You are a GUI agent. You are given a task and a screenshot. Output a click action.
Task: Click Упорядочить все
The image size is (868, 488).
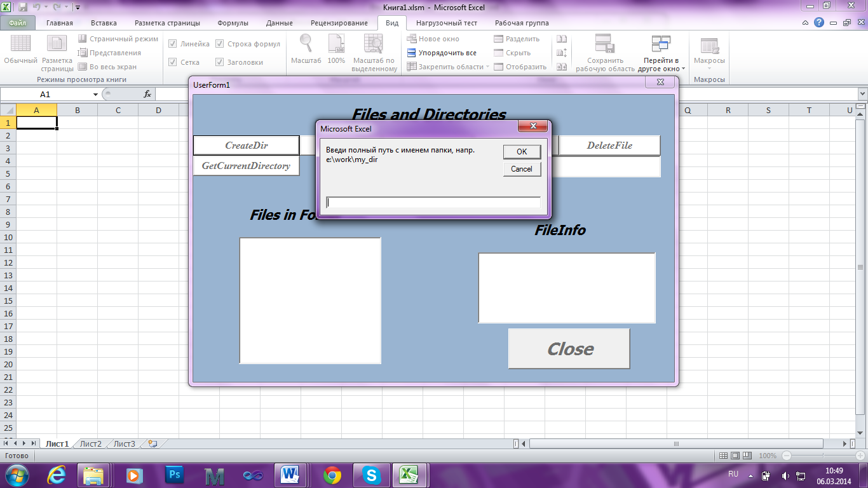click(442, 53)
